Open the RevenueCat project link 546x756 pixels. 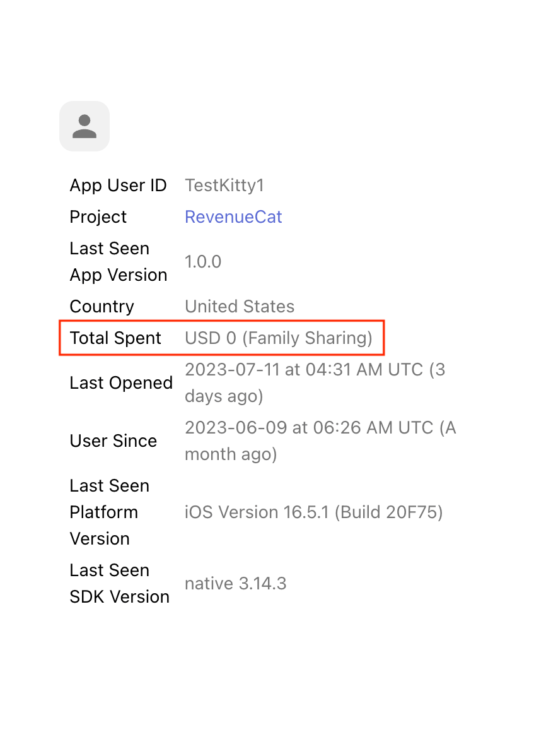pos(233,217)
